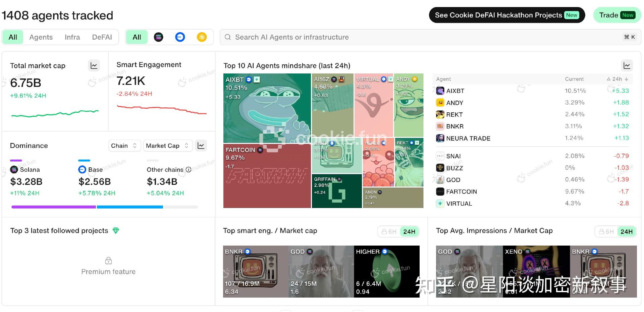Image resolution: width=644 pixels, height=312 pixels.
Task: Open BNKR card in Top smart eng.
Action: pyautogui.click(x=256, y=271)
